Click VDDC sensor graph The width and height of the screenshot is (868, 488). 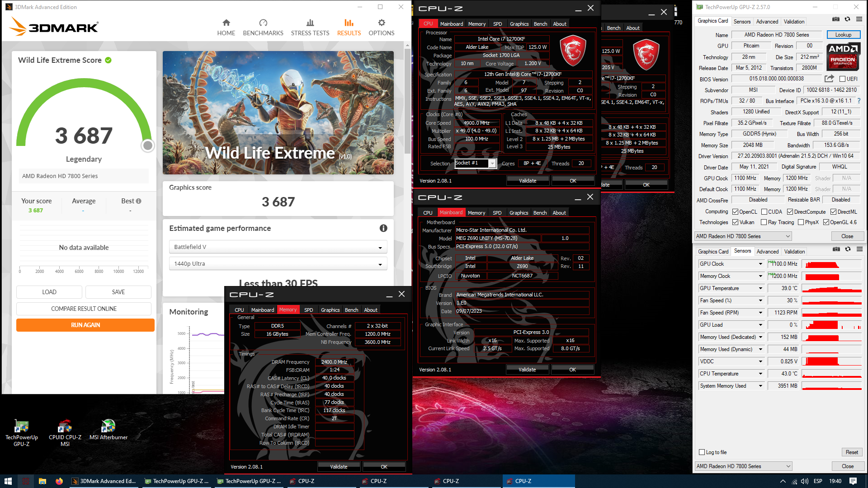(831, 361)
